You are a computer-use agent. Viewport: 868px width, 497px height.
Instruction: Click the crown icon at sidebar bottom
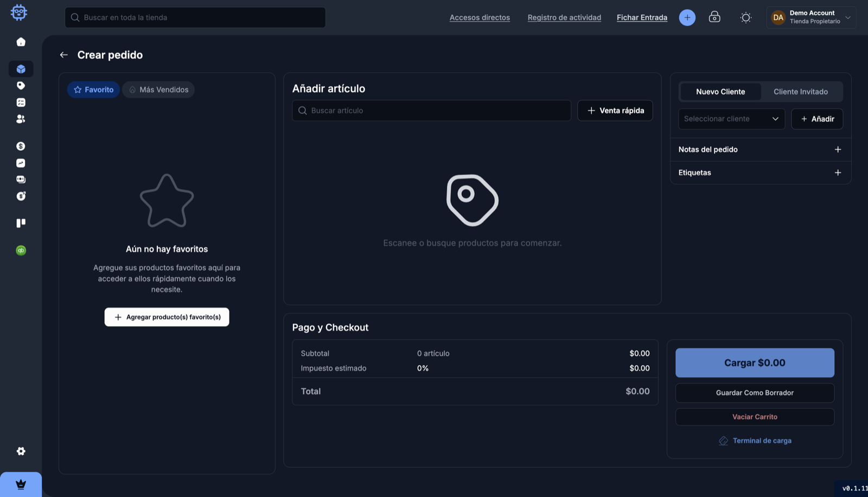pos(21,485)
